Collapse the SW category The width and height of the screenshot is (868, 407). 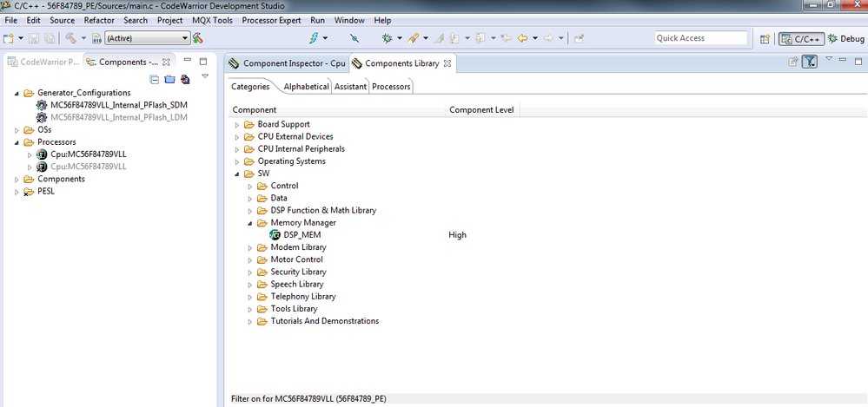(x=237, y=174)
